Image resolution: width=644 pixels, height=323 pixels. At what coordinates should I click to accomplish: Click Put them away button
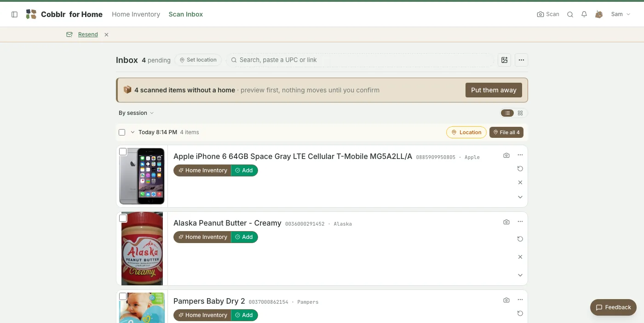[494, 90]
